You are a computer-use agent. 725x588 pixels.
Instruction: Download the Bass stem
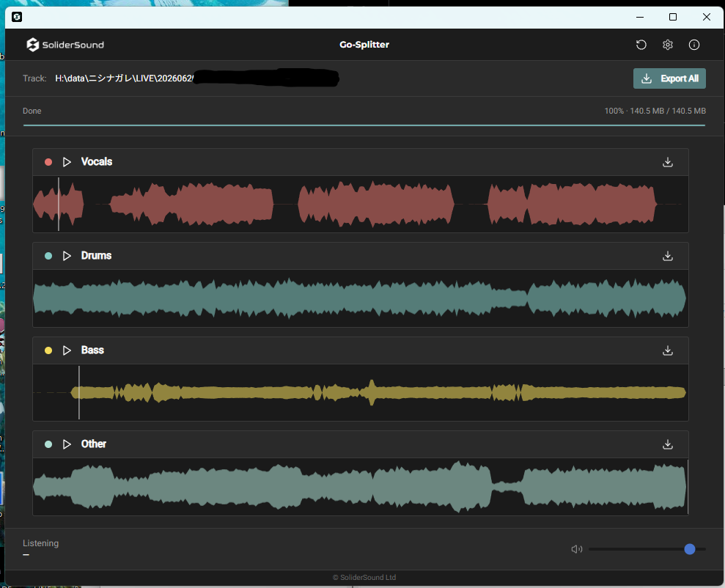pos(668,350)
